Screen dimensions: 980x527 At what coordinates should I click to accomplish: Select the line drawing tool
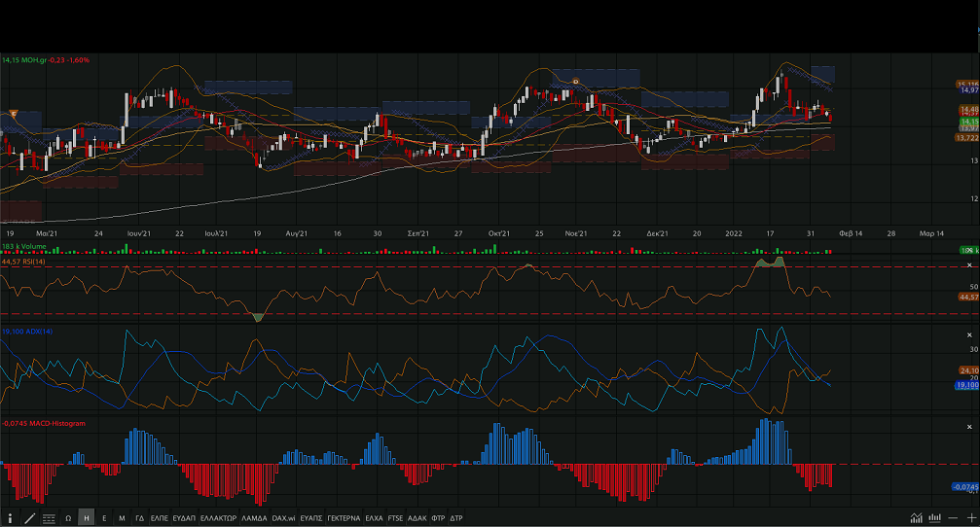29,518
